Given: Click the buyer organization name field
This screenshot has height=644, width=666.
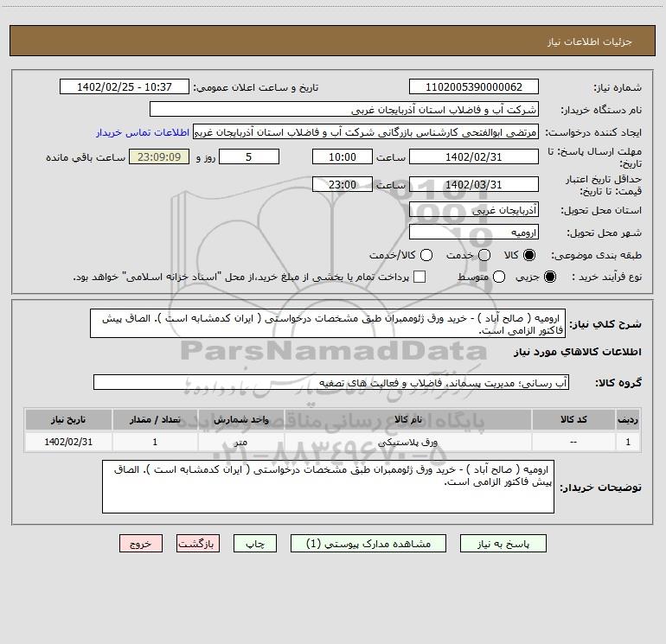Looking at the screenshot, I should click(344, 109).
